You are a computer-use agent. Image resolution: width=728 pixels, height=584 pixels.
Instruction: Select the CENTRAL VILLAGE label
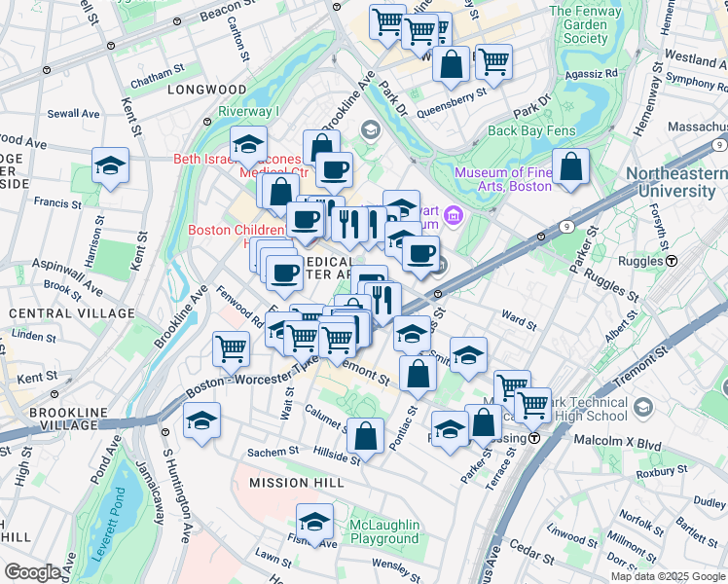pos(72,313)
